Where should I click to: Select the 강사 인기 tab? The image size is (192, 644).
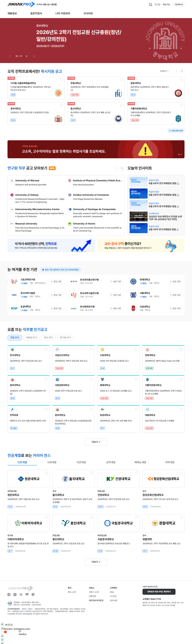point(48,338)
